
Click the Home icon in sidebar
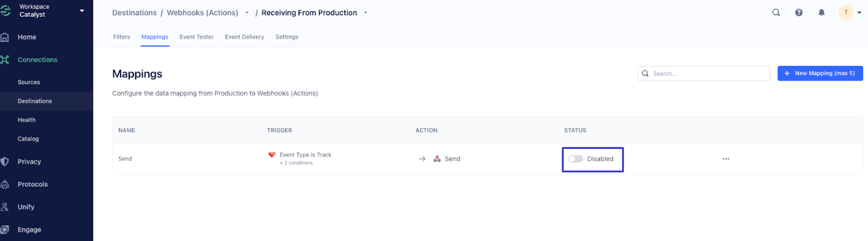[5, 37]
